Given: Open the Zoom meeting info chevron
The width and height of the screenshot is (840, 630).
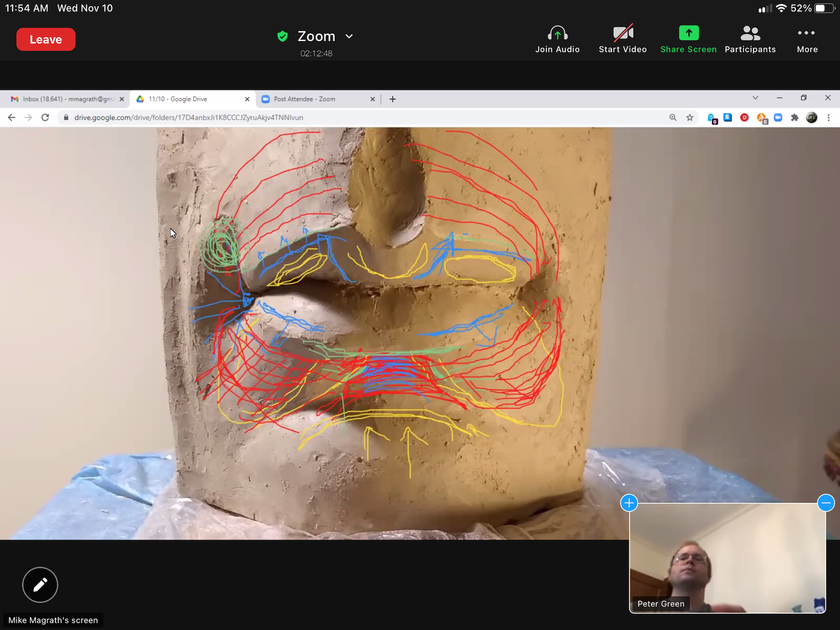Looking at the screenshot, I should [x=349, y=36].
